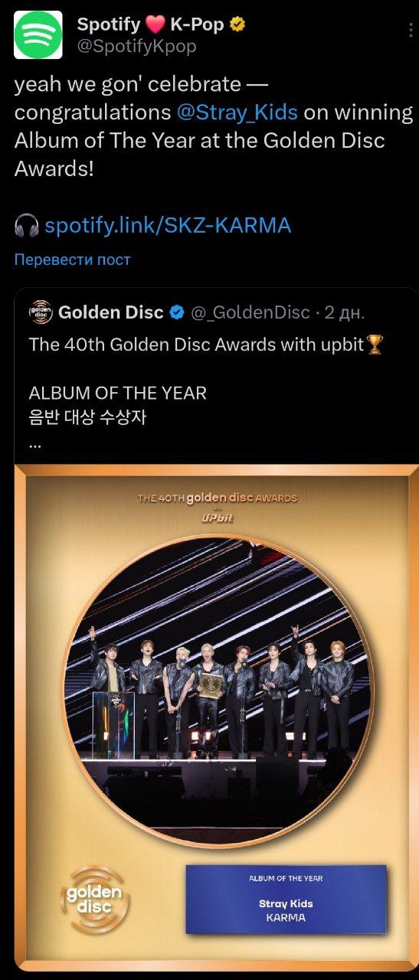Screen dimensions: 419x980
Task: Click the @SpotifyKpop handle
Action: [x=136, y=47]
